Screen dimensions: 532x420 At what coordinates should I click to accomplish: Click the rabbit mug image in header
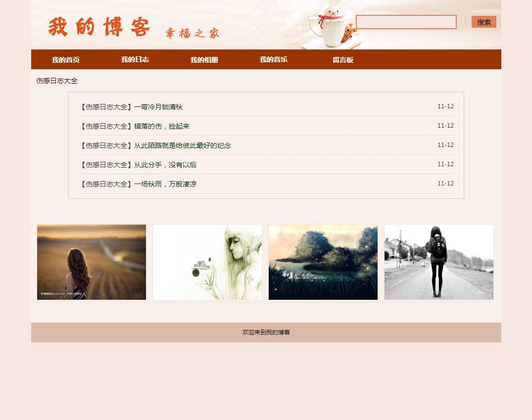point(328,27)
